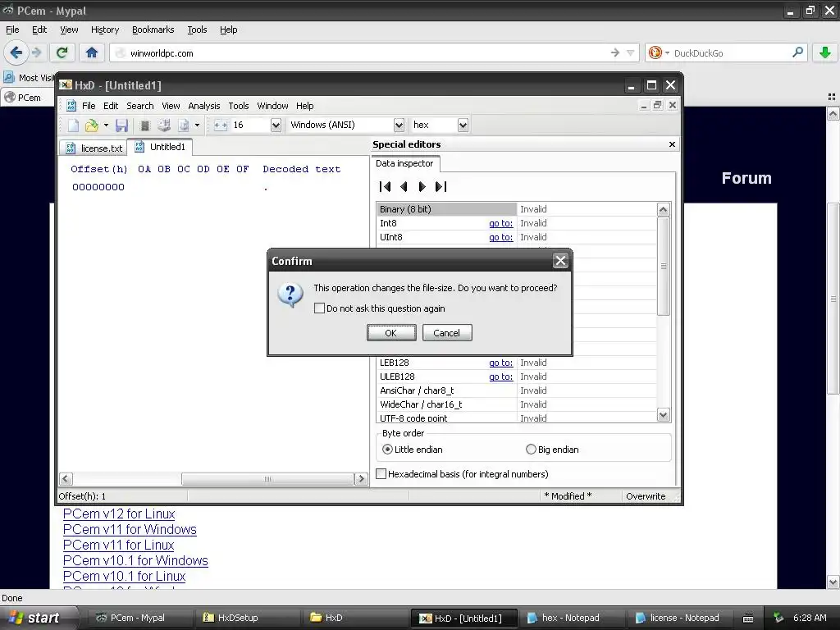The width and height of the screenshot is (840, 630).
Task: Open Bookmarks menu in Mypal
Action: coord(153,30)
